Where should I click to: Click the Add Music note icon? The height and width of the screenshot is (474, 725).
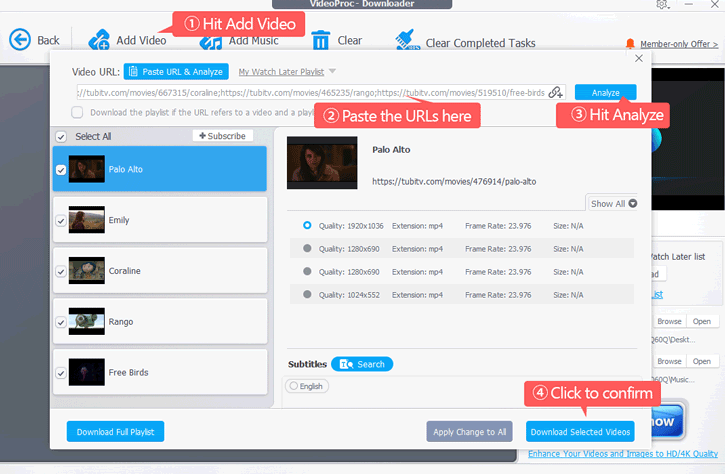pos(210,43)
